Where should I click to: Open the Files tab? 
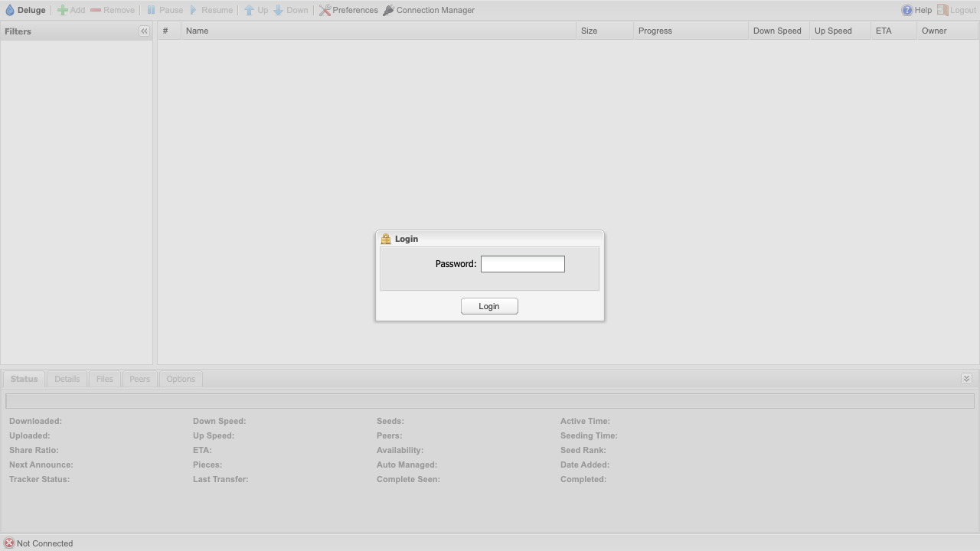coord(104,379)
